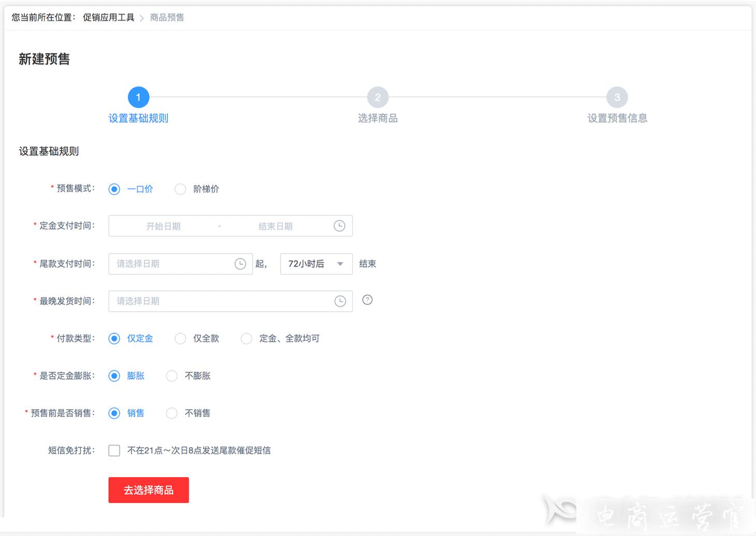Click 商品预售 breadcrumb

pos(167,18)
